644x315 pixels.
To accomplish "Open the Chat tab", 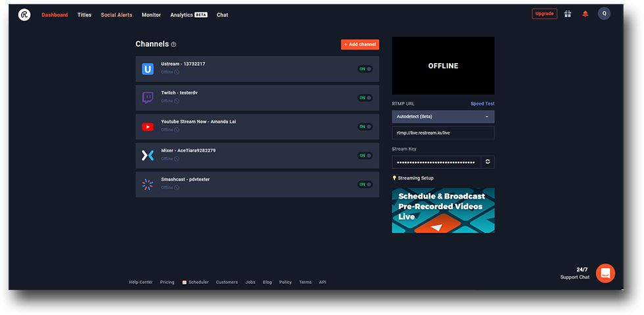I will click(222, 15).
